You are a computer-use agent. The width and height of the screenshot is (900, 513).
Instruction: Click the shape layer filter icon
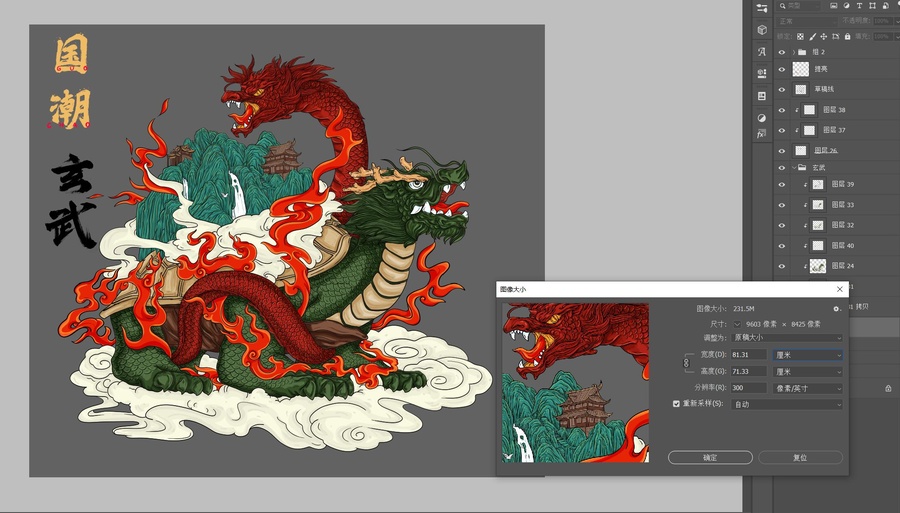(872, 6)
